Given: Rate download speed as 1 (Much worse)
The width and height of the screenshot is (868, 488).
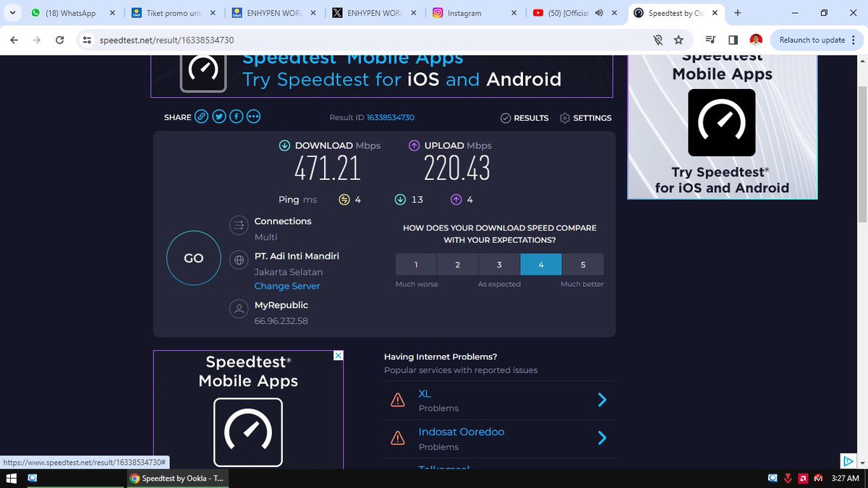Looking at the screenshot, I should 416,265.
